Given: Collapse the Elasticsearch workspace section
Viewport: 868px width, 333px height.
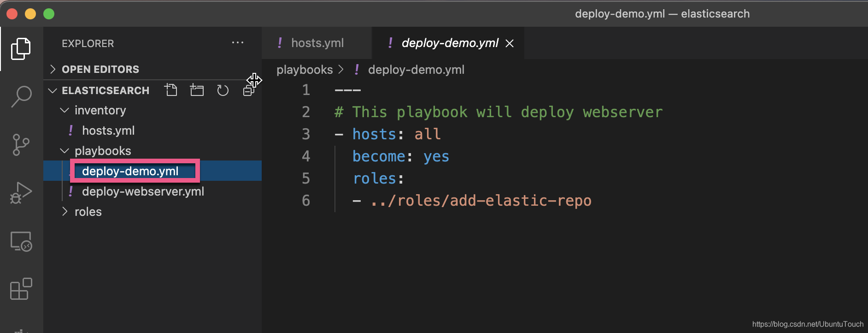Looking at the screenshot, I should click(x=53, y=90).
